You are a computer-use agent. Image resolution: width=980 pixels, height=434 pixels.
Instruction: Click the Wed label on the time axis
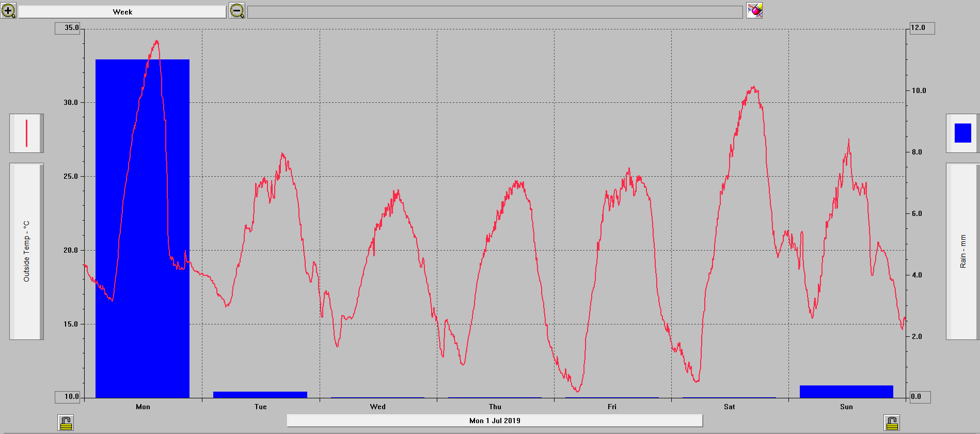click(377, 407)
